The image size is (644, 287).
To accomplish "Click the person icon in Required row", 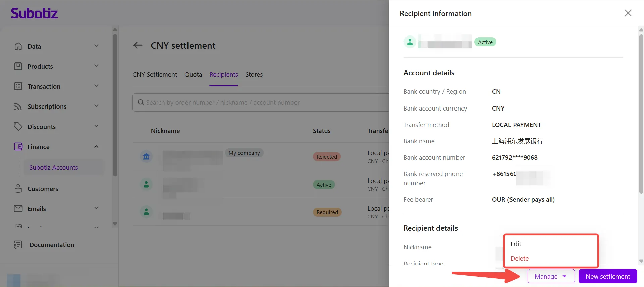I will pos(146,212).
